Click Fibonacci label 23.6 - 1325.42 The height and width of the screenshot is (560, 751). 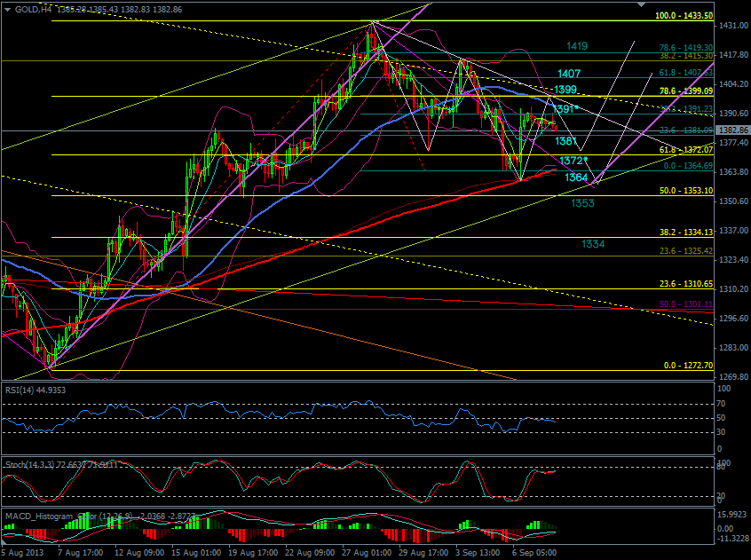tap(686, 251)
